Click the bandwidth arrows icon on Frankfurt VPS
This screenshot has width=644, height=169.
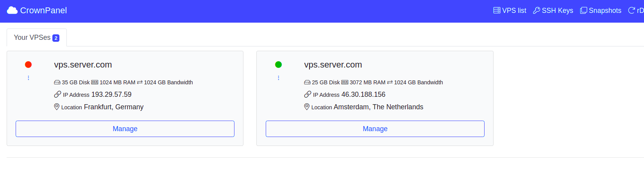pos(140,82)
